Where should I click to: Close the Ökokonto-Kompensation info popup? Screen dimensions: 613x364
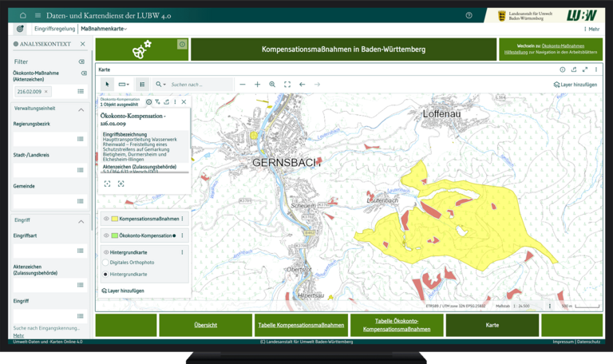[x=184, y=102]
